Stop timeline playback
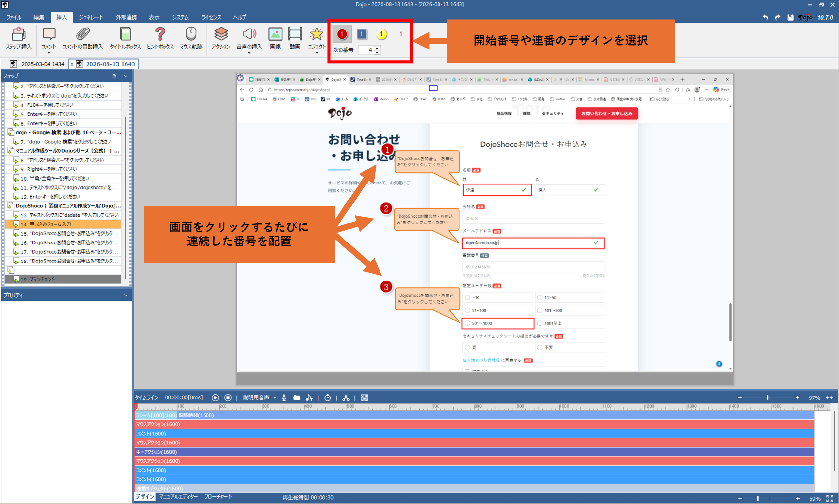Viewport: 839px width, 504px height. tap(228, 397)
